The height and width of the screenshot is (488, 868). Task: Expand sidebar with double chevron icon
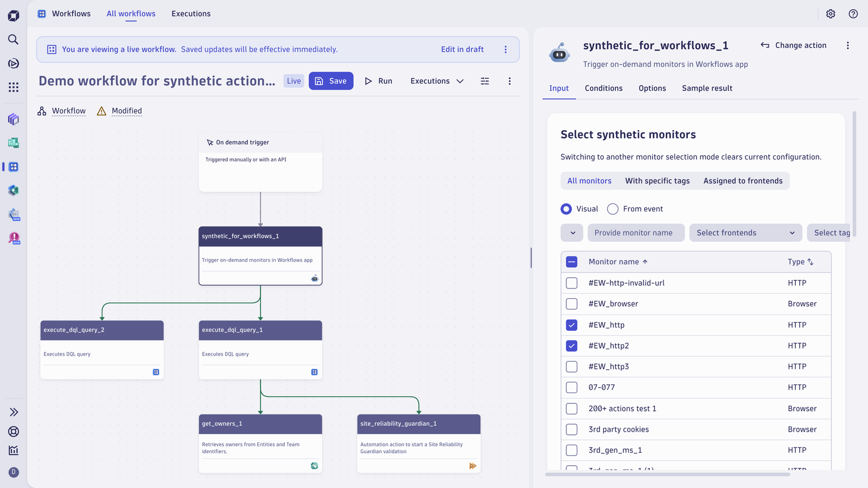14,412
